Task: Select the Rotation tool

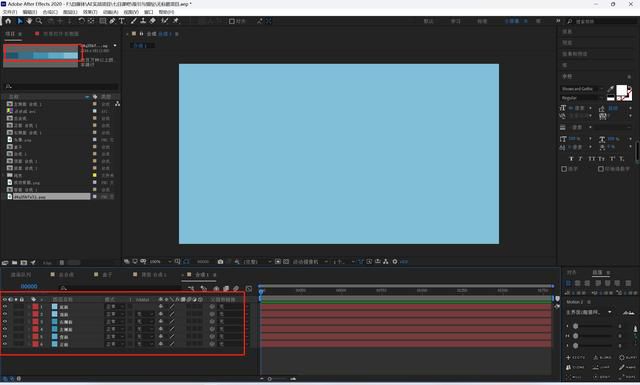Action: (81, 21)
